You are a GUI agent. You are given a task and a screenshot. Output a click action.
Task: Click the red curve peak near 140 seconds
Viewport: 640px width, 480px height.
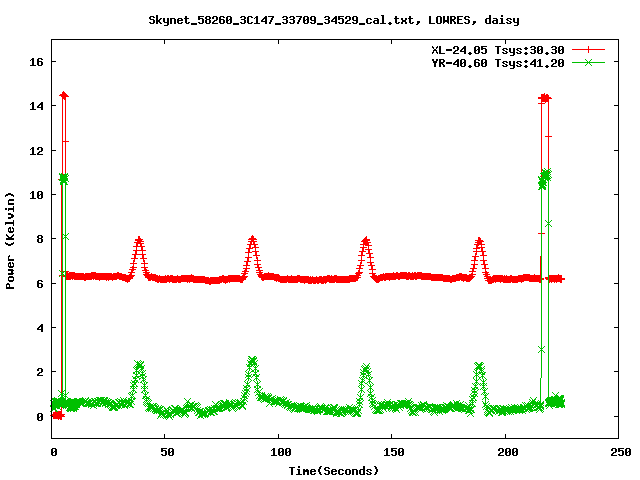click(x=366, y=240)
